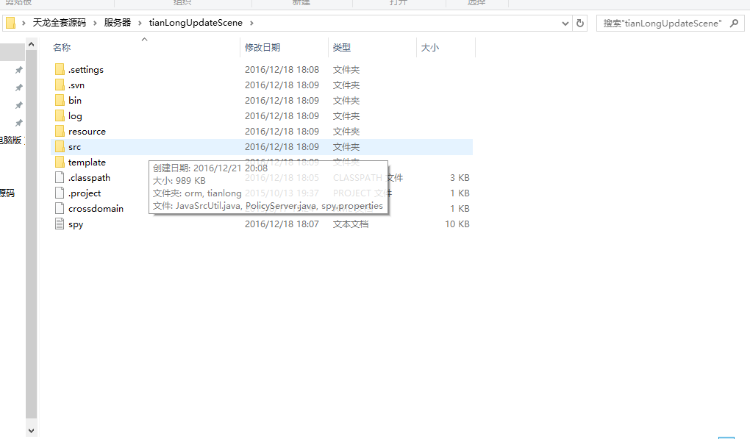Select the template folder icon

[59, 162]
